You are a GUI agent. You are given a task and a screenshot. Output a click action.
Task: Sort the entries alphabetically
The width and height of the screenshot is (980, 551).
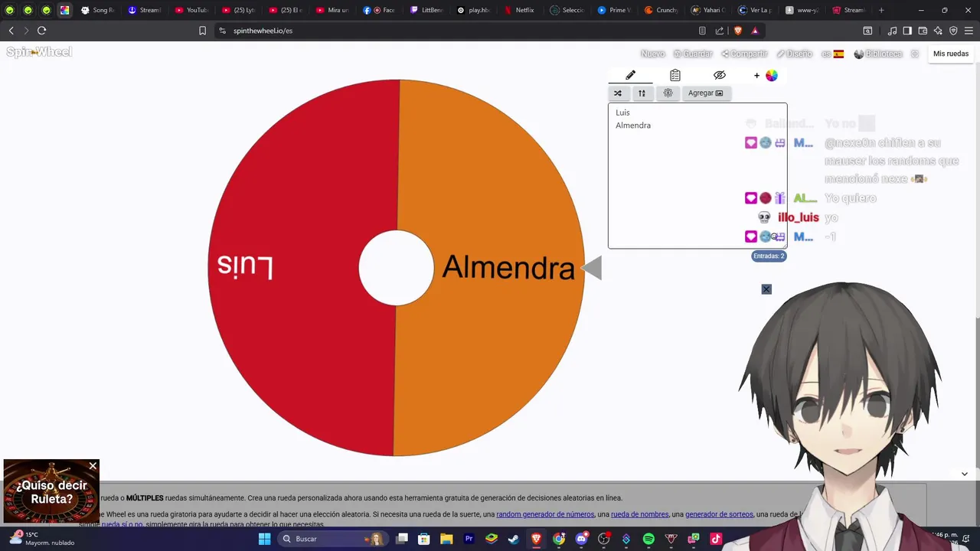642,93
